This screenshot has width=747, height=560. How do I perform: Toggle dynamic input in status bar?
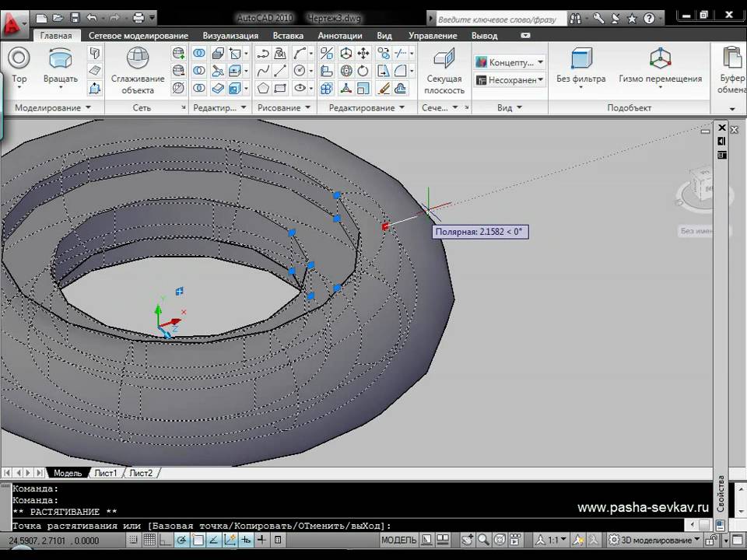(x=246, y=540)
